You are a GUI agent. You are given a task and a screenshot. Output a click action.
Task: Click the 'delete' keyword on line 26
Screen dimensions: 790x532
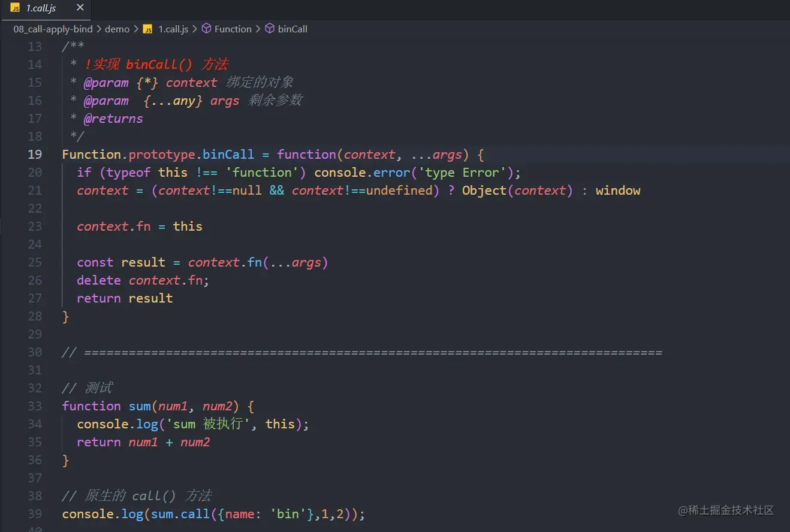tap(99, 280)
